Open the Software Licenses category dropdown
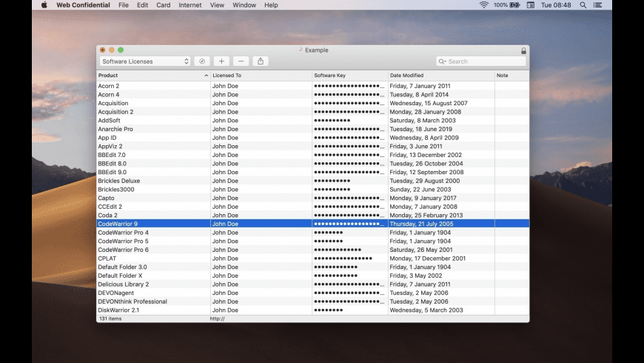The height and width of the screenshot is (363, 644). pos(144,61)
